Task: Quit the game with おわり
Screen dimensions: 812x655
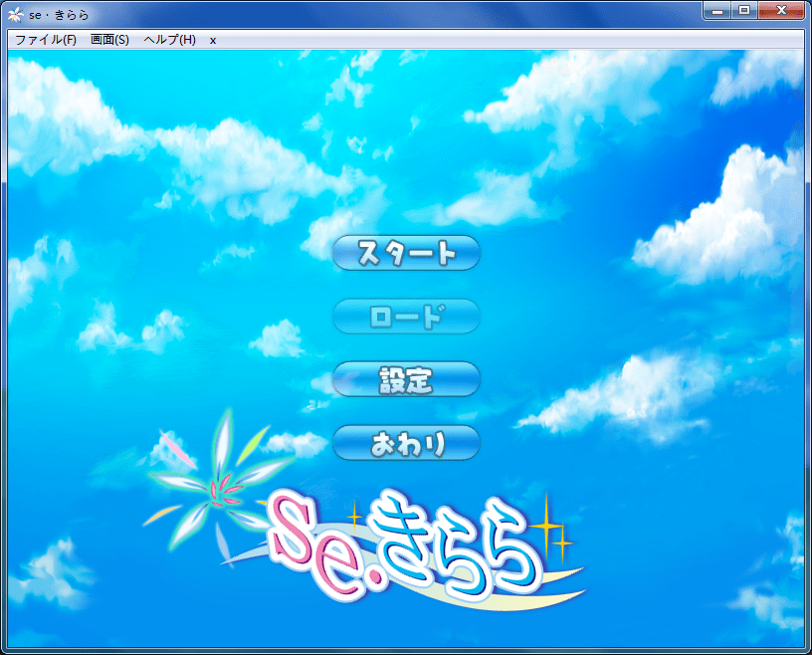Action: coord(406,443)
